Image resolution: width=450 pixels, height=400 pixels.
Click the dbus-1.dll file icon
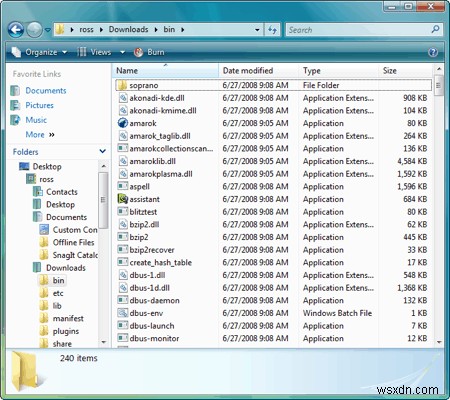tap(123, 275)
